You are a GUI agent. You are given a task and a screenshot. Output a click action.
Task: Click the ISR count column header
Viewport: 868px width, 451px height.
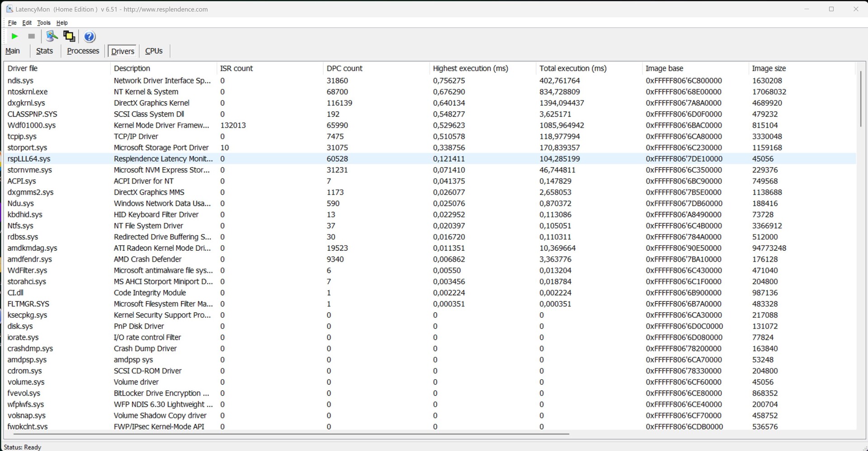[236, 68]
